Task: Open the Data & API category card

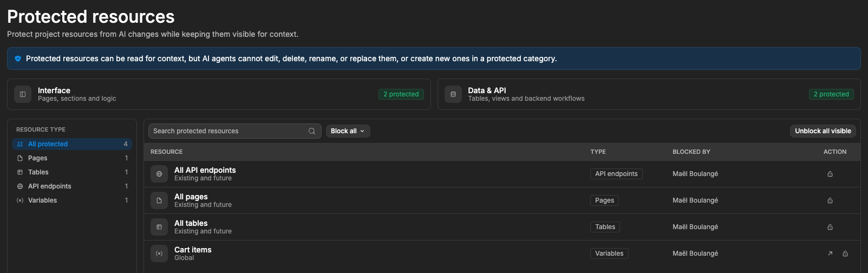Action: (x=649, y=94)
